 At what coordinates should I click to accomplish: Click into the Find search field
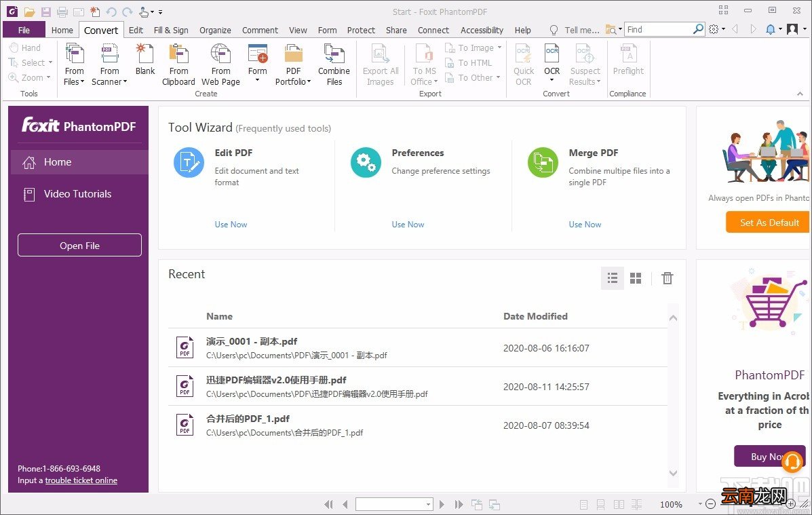pyautogui.click(x=659, y=30)
